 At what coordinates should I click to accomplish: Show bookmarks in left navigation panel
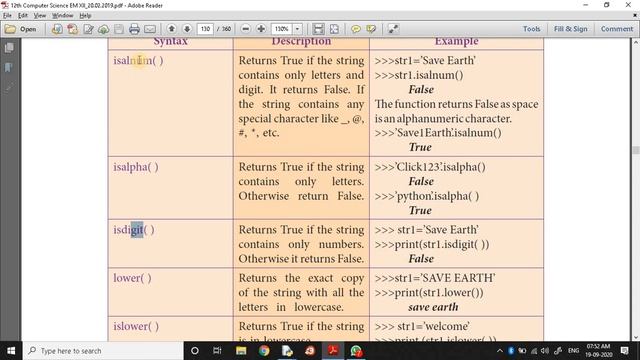tap(9, 67)
